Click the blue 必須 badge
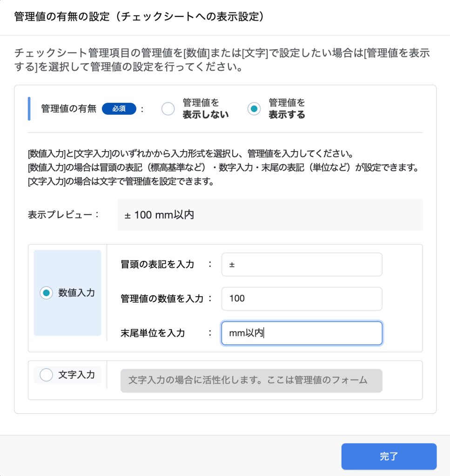The height and width of the screenshot is (476, 450). pyautogui.click(x=119, y=109)
